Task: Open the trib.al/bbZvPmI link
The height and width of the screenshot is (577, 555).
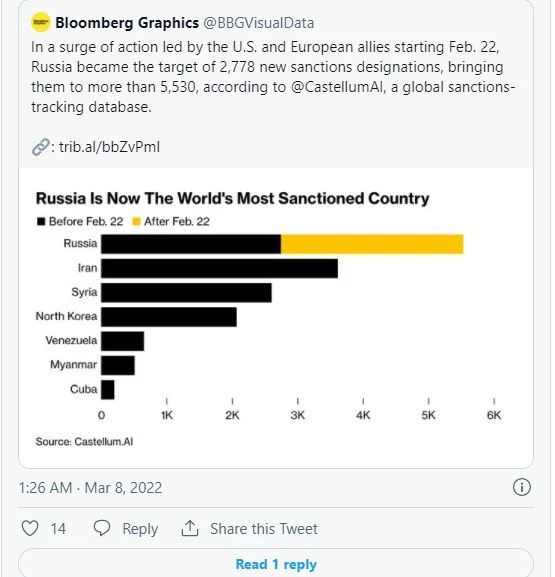Action: [110, 147]
